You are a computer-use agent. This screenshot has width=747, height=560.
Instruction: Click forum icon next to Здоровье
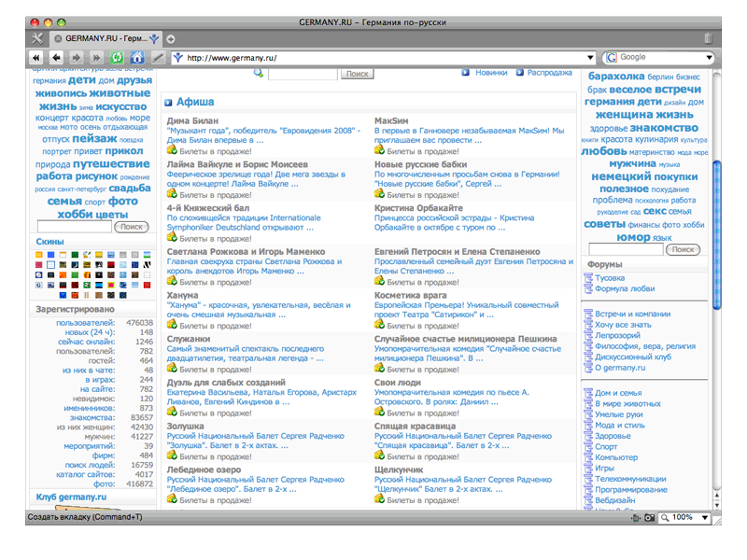(x=588, y=436)
